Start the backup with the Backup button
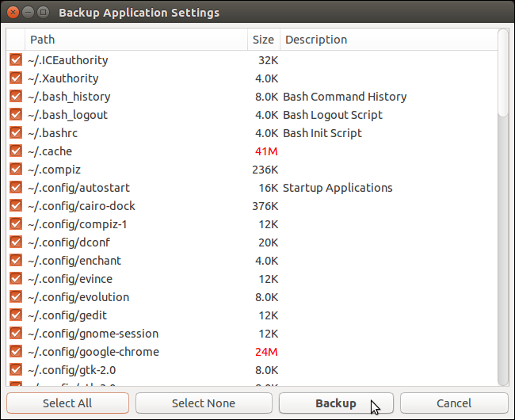This screenshot has width=515, height=420. click(335, 403)
